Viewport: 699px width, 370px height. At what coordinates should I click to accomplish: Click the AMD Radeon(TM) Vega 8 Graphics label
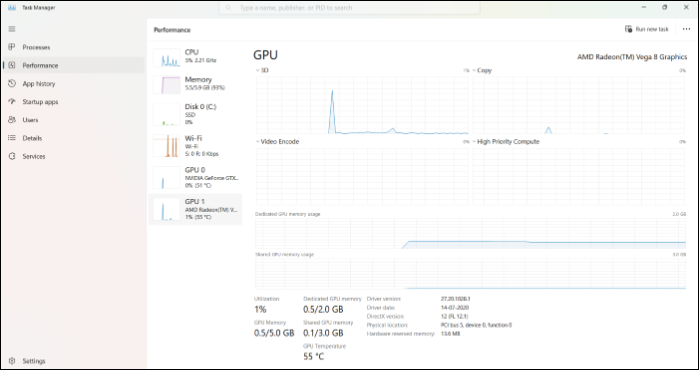(632, 57)
